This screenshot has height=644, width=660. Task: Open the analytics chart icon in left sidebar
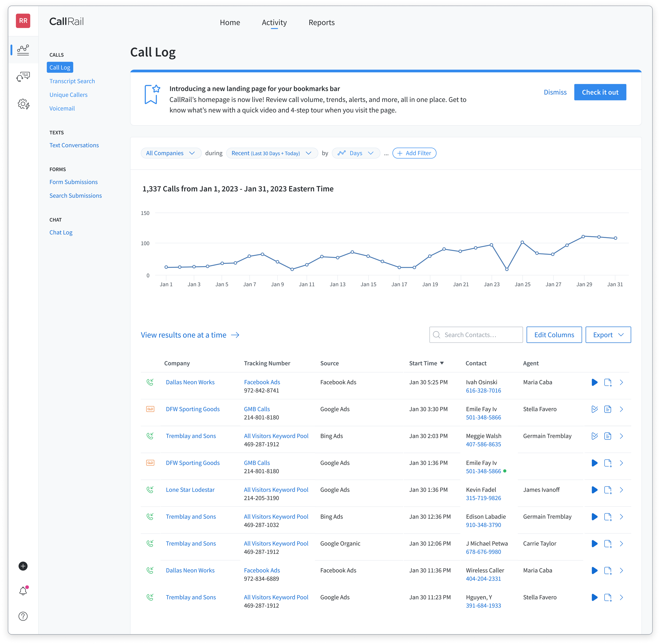[23, 50]
